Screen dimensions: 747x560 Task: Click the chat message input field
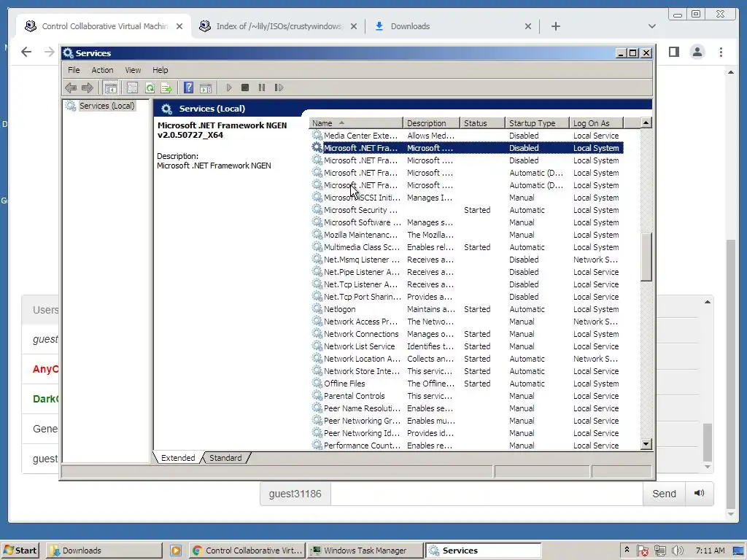click(x=487, y=494)
